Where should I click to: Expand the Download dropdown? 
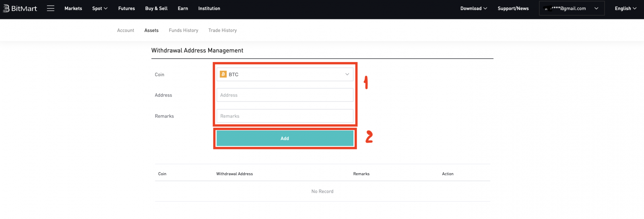click(473, 8)
